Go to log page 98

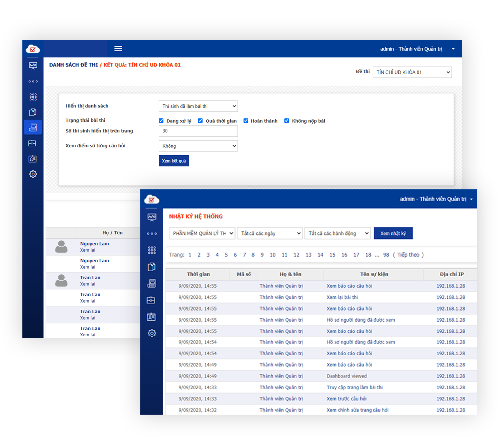[386, 255]
